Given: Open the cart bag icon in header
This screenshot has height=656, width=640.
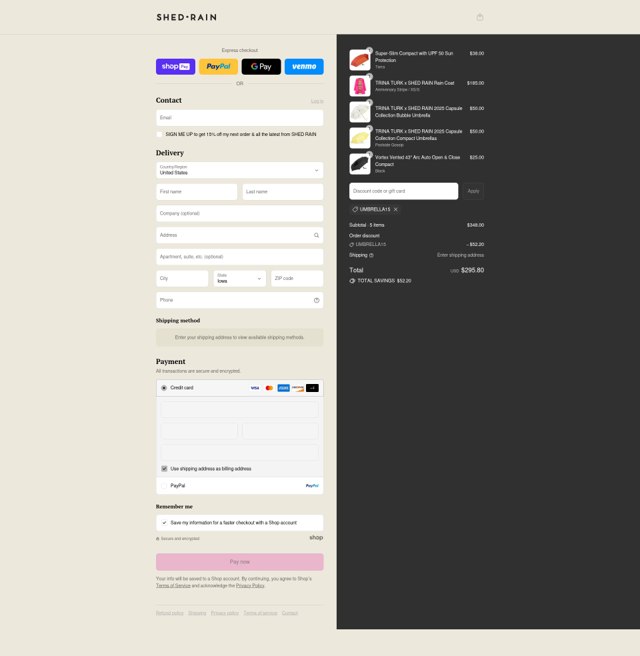Looking at the screenshot, I should click(x=480, y=17).
